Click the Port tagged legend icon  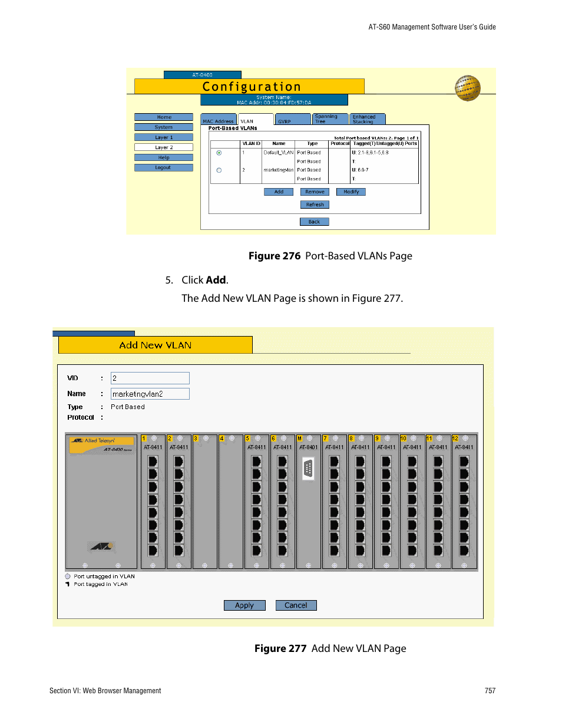click(68, 584)
